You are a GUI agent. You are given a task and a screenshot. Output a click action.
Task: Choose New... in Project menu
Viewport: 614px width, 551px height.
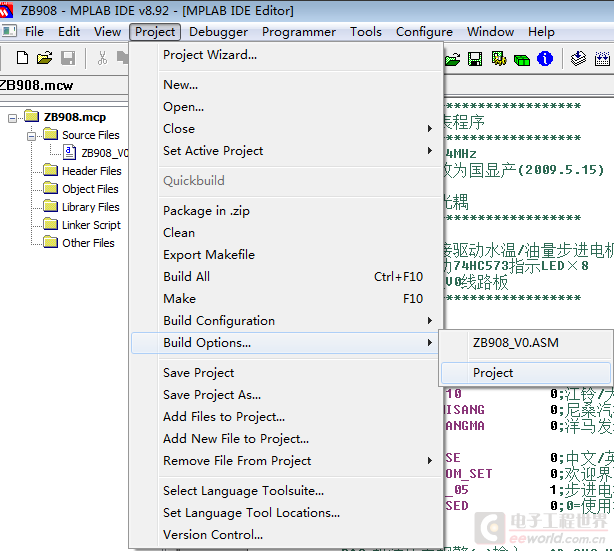286,85
